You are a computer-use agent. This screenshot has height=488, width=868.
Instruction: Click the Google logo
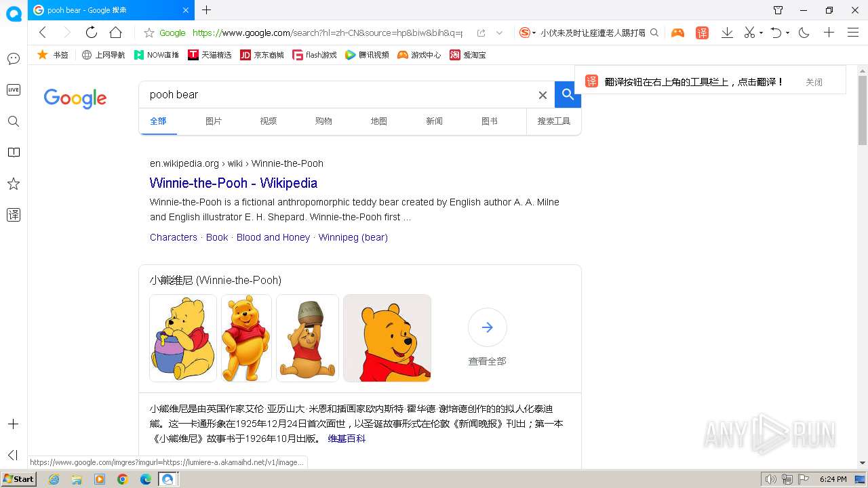[x=75, y=98]
